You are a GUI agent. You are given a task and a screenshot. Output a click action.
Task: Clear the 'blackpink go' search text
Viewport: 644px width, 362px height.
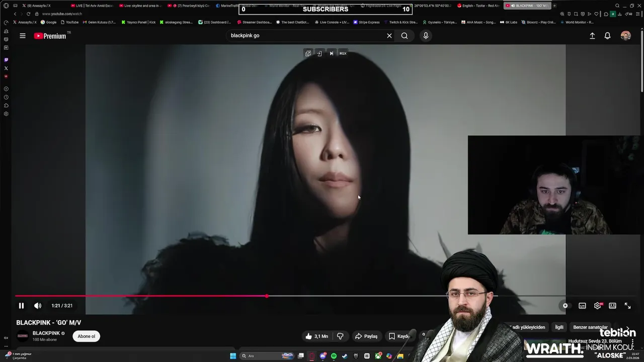[389, 36]
